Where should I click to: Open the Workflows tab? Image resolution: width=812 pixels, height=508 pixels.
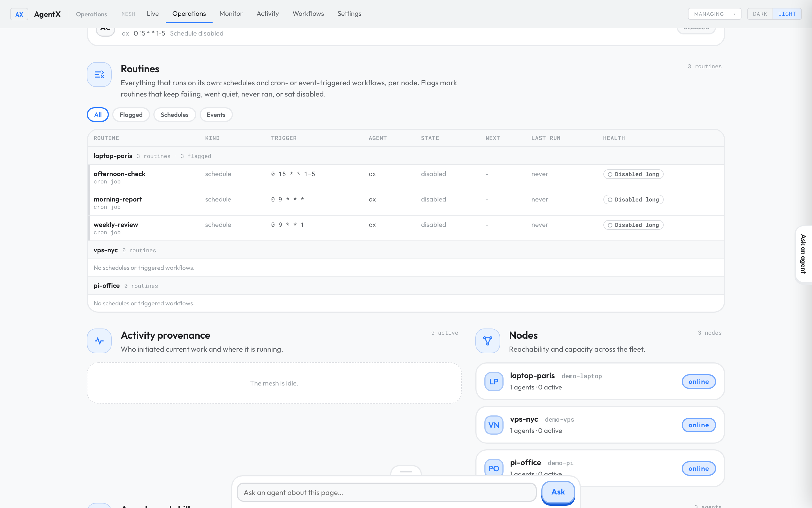click(308, 14)
